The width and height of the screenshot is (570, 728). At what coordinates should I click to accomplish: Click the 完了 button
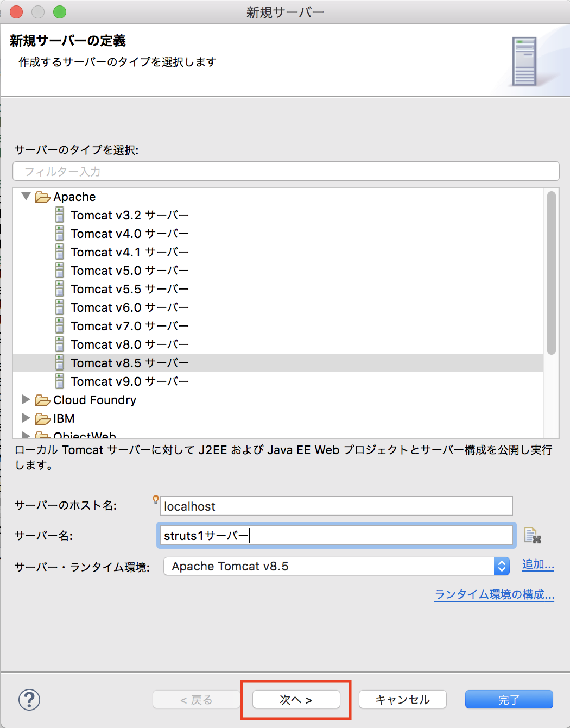point(509,699)
